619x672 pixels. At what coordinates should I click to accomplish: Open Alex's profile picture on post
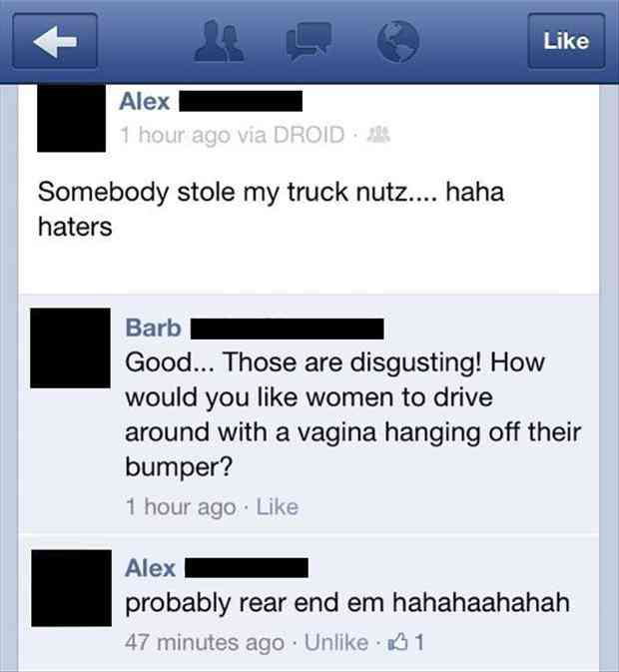[x=71, y=118]
